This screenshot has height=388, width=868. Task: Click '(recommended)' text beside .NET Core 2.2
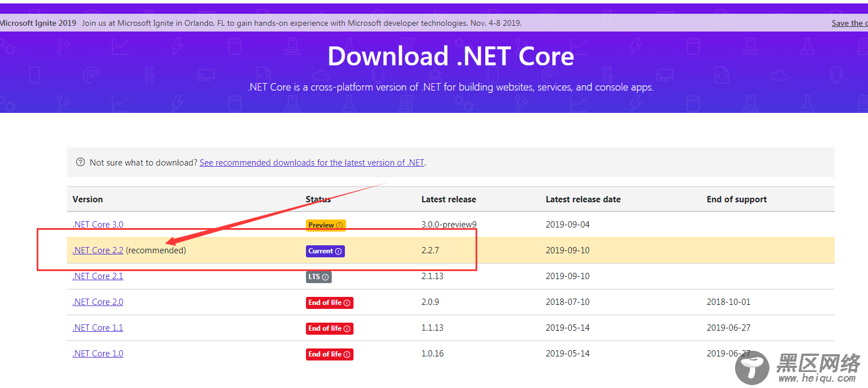tap(156, 250)
